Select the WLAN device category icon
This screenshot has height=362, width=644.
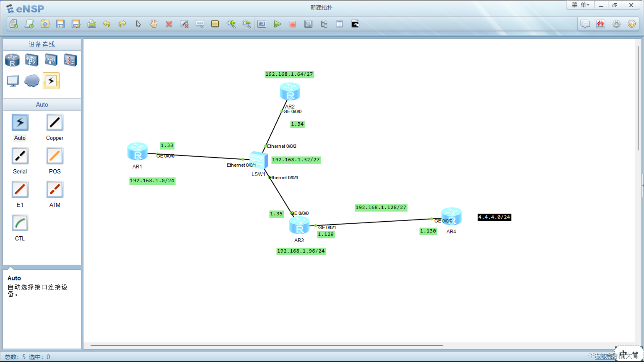pyautogui.click(x=51, y=60)
